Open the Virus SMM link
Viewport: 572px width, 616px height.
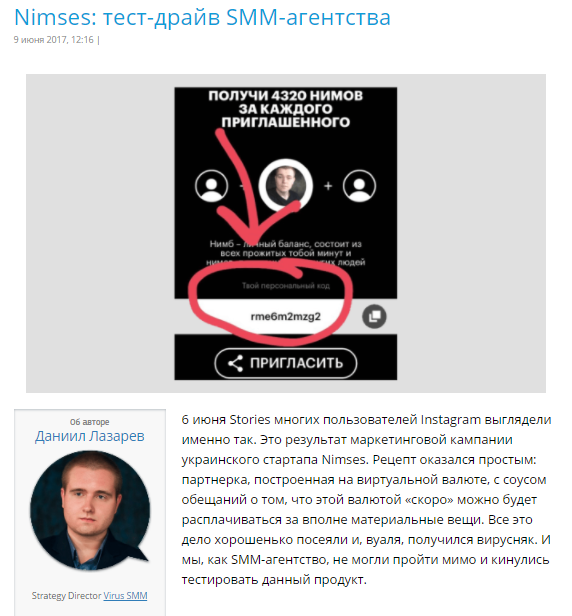125,596
